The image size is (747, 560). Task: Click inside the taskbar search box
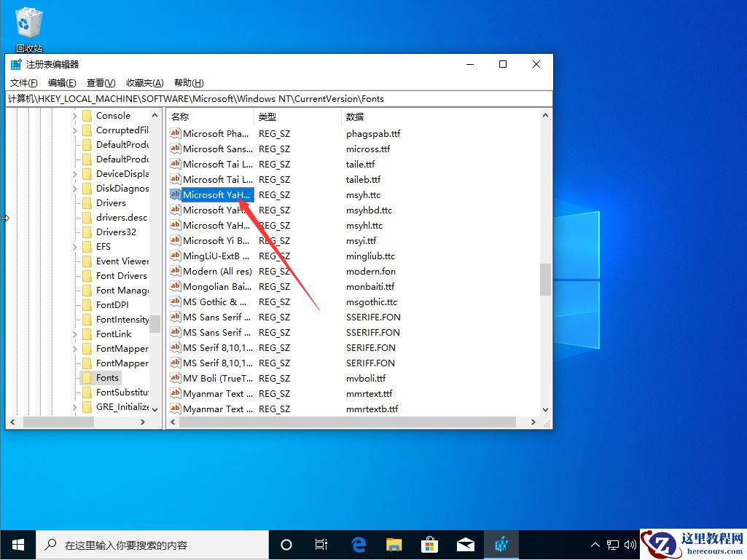(153, 544)
